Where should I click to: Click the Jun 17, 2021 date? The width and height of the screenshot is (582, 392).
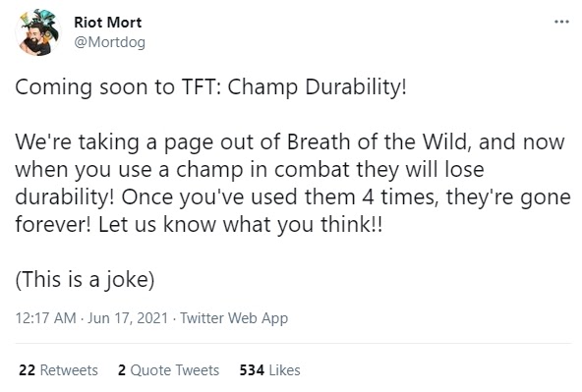(x=128, y=318)
